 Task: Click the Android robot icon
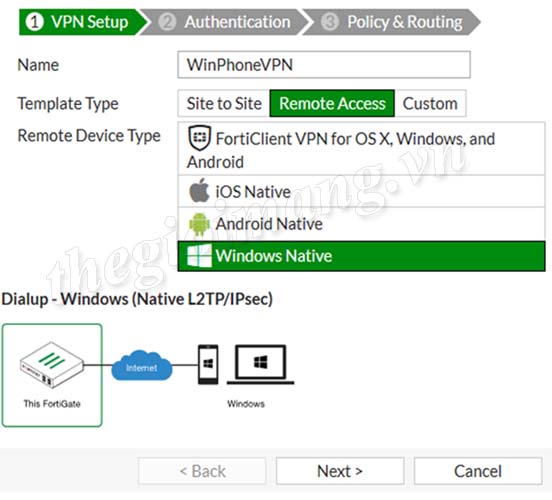coord(199,224)
